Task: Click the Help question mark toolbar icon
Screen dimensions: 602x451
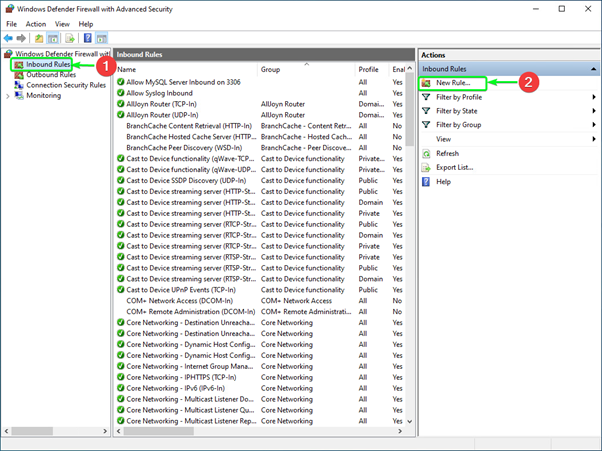Action: tap(88, 38)
